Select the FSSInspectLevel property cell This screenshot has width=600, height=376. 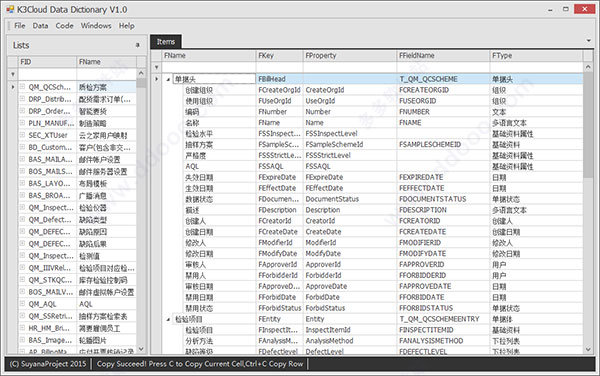[350, 133]
